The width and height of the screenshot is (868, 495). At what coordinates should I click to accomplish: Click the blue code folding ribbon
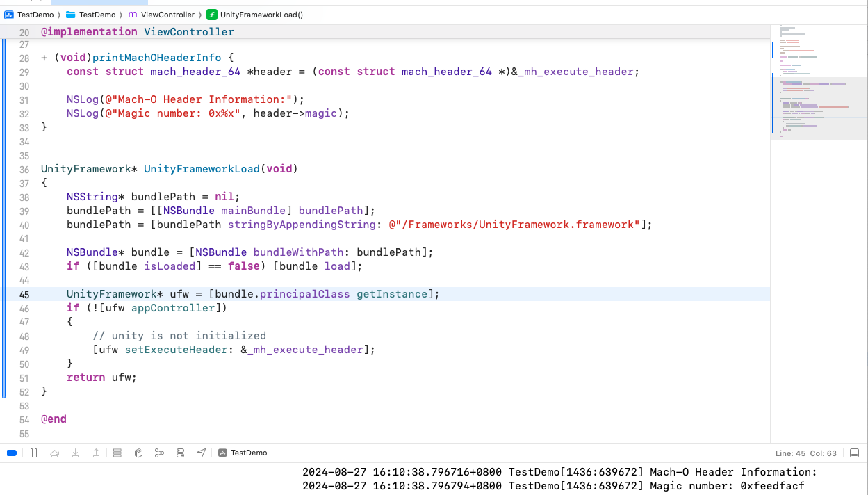pyautogui.click(x=3, y=219)
